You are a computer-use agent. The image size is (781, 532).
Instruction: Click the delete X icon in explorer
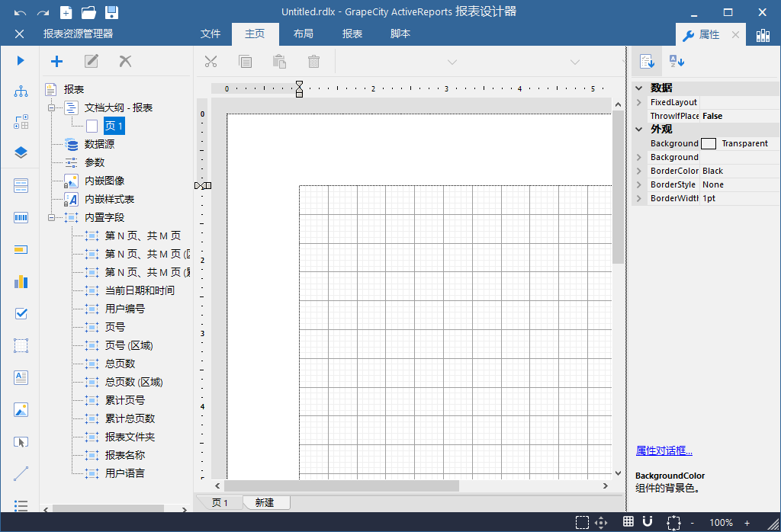point(126,61)
